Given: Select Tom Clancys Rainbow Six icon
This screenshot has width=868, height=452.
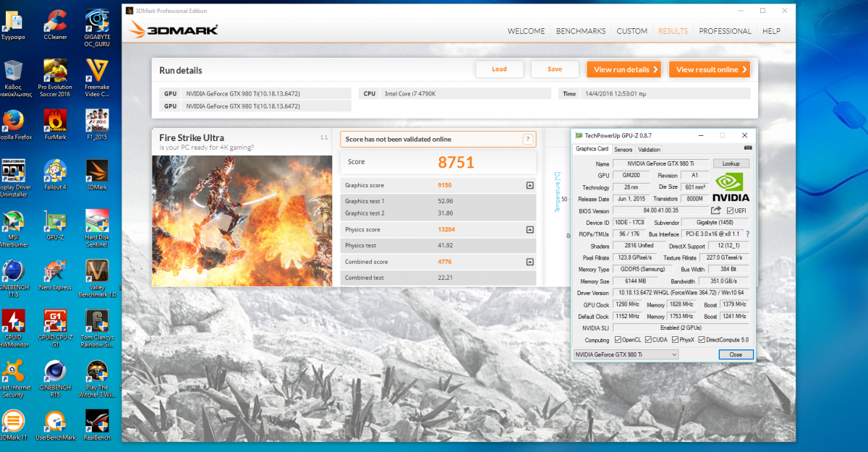Looking at the screenshot, I should [97, 329].
